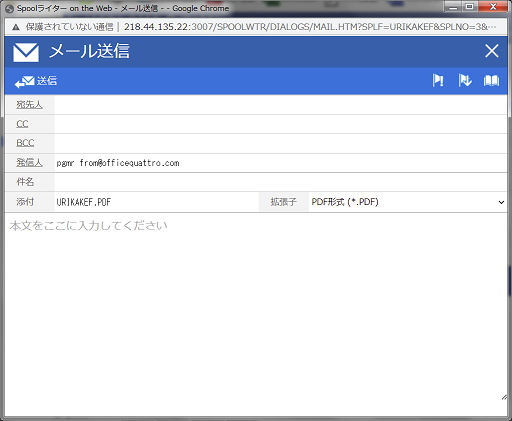The height and width of the screenshot is (421, 512).
Task: Click the 送信 send mail button
Action: [x=36, y=81]
